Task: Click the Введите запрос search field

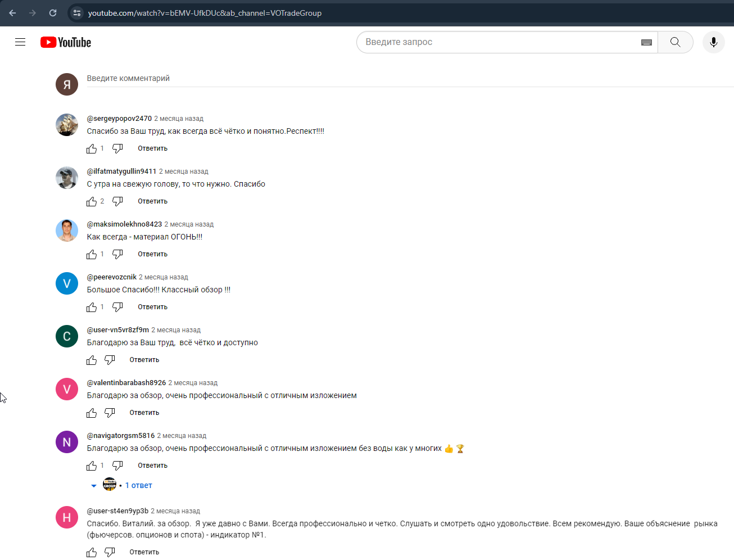Action: click(x=500, y=42)
